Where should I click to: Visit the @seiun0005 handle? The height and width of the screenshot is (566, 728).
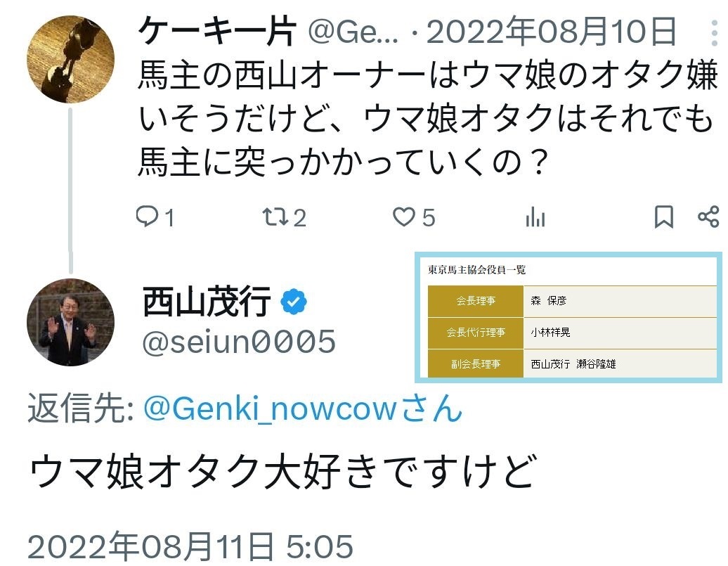click(239, 342)
